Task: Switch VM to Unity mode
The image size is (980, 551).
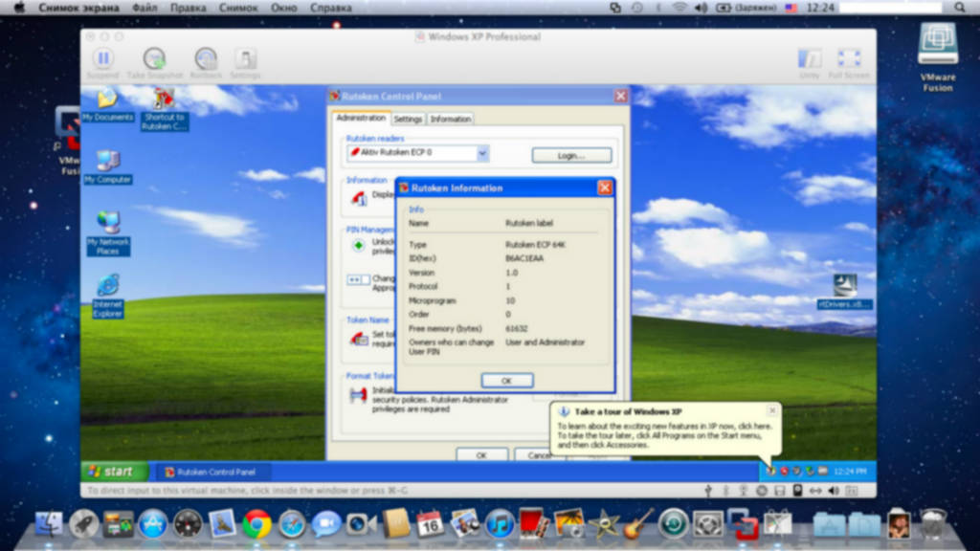Action: [810, 59]
